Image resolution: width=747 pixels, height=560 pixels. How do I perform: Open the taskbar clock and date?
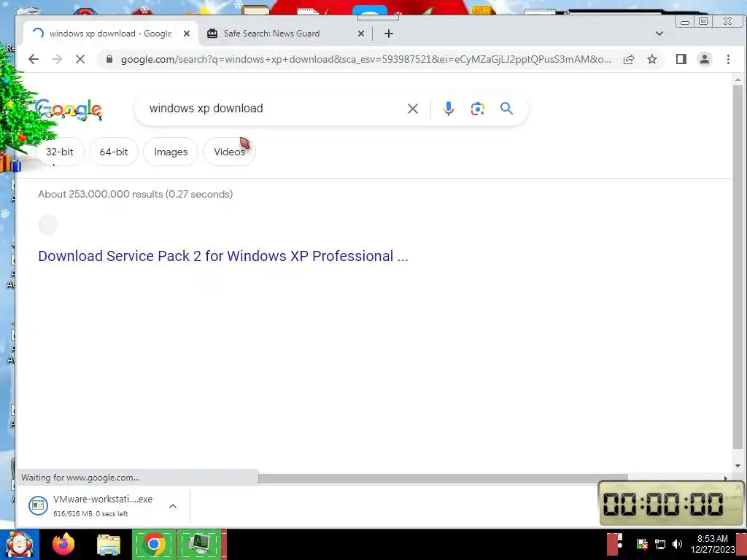(713, 544)
